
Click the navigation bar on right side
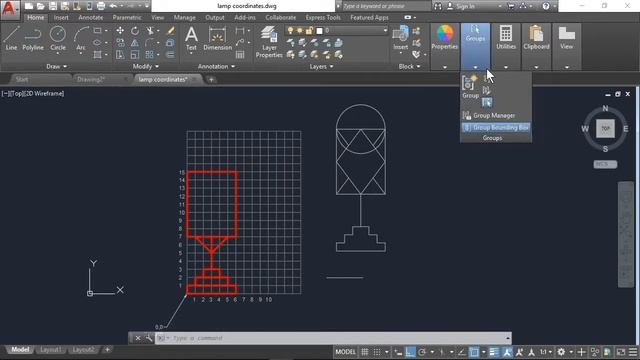click(625, 235)
